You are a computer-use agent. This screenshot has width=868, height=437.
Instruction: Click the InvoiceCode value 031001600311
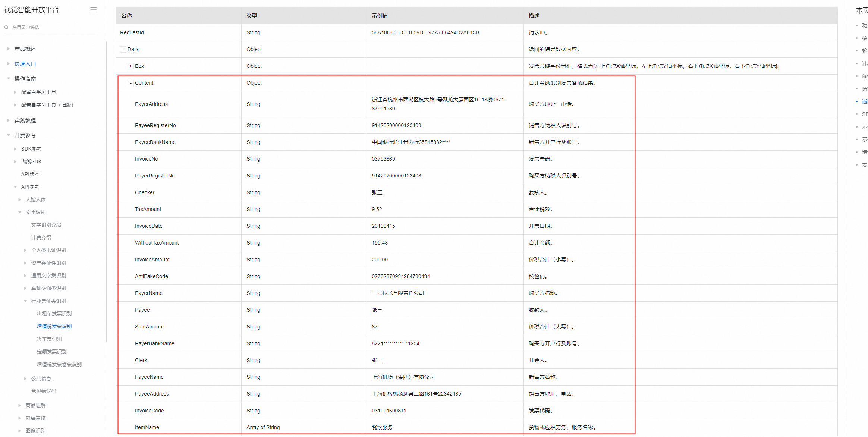389,411
